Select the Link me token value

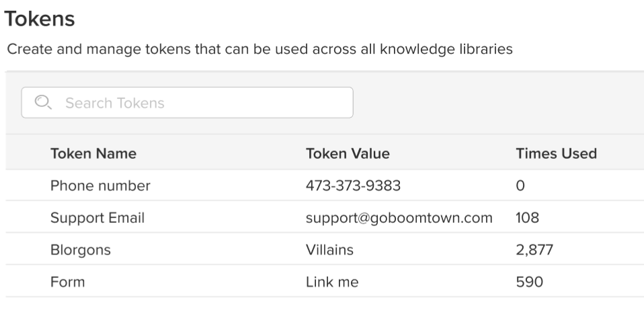[x=332, y=282]
